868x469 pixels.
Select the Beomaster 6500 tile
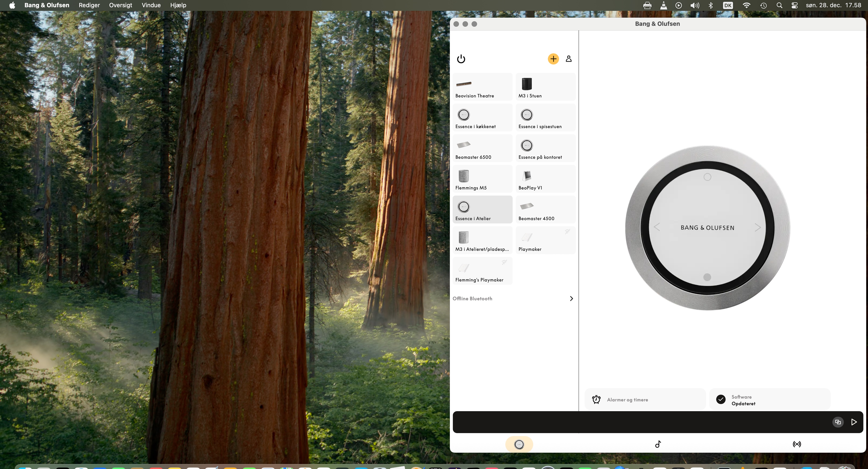[482, 148]
